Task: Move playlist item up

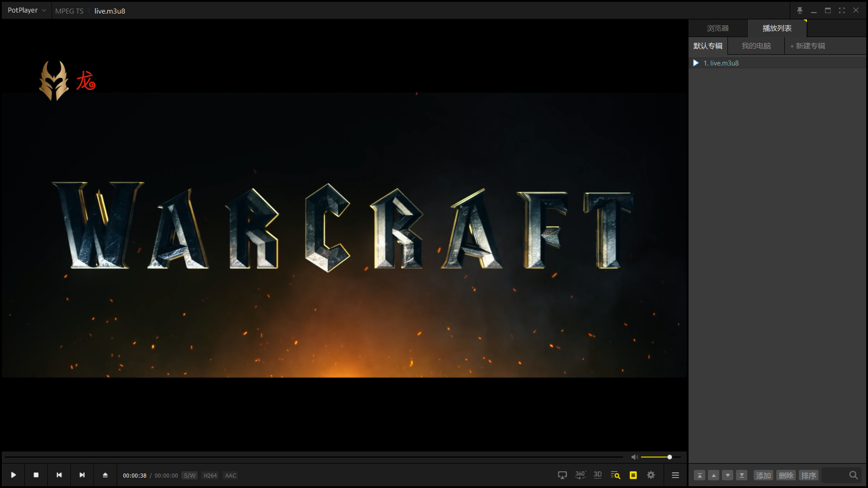Action: (714, 475)
